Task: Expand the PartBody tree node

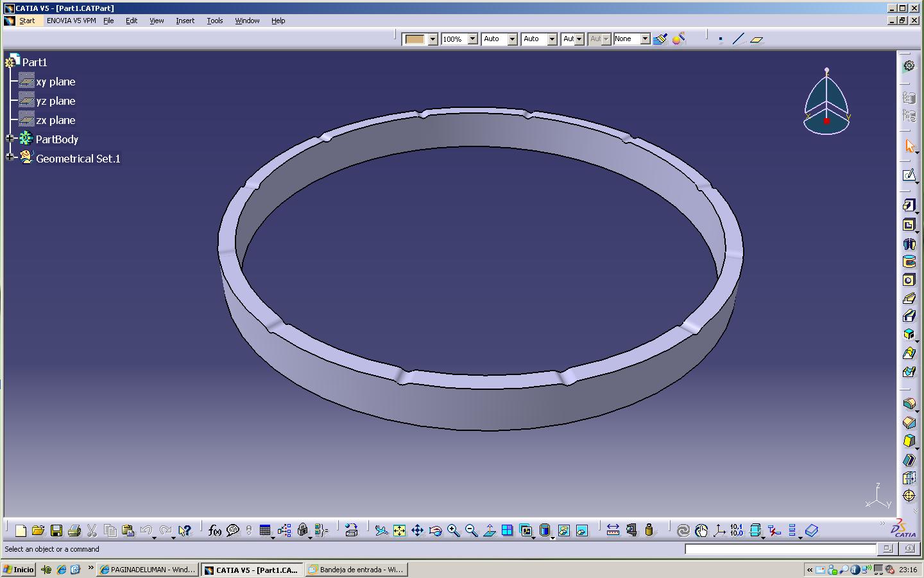Action: click(x=10, y=139)
